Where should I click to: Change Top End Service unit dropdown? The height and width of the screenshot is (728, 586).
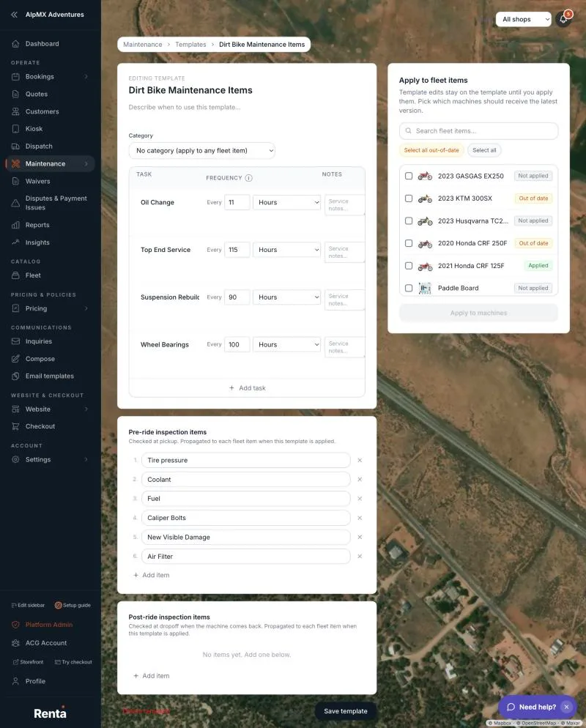click(x=286, y=250)
